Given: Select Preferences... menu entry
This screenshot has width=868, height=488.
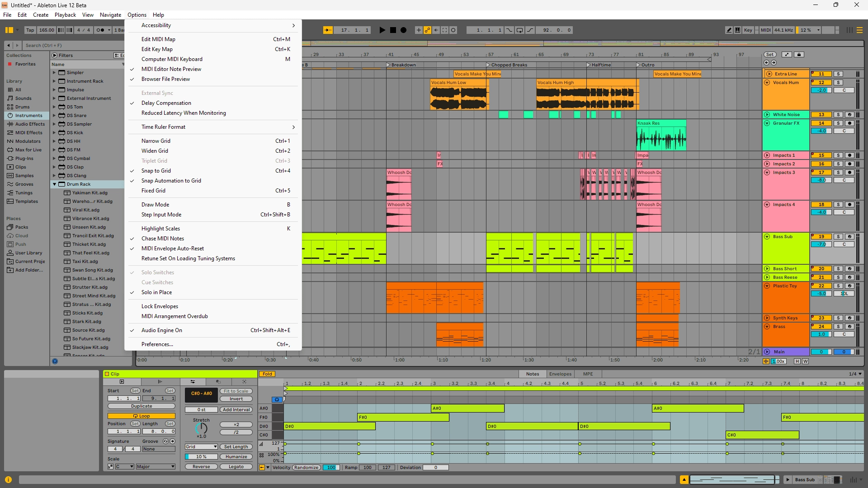Looking at the screenshot, I should pyautogui.click(x=213, y=344).
